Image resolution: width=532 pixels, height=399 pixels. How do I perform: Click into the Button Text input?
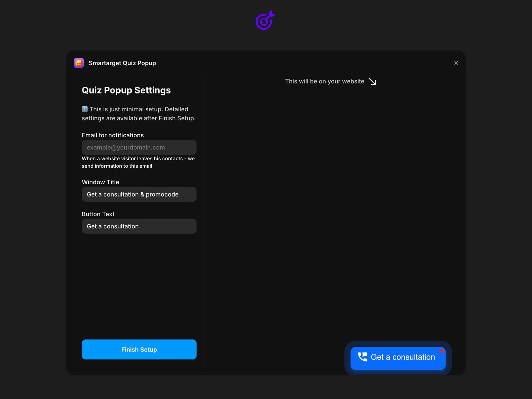pos(139,226)
